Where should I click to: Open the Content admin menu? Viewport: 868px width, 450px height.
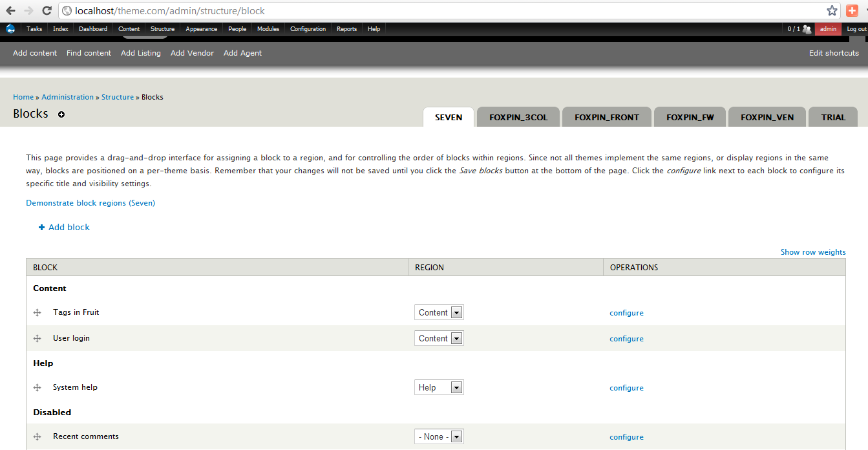pyautogui.click(x=129, y=28)
